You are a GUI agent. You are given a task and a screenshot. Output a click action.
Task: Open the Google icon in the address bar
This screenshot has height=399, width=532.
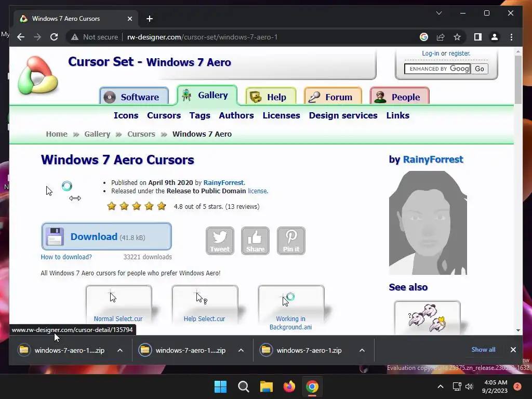pyautogui.click(x=424, y=37)
